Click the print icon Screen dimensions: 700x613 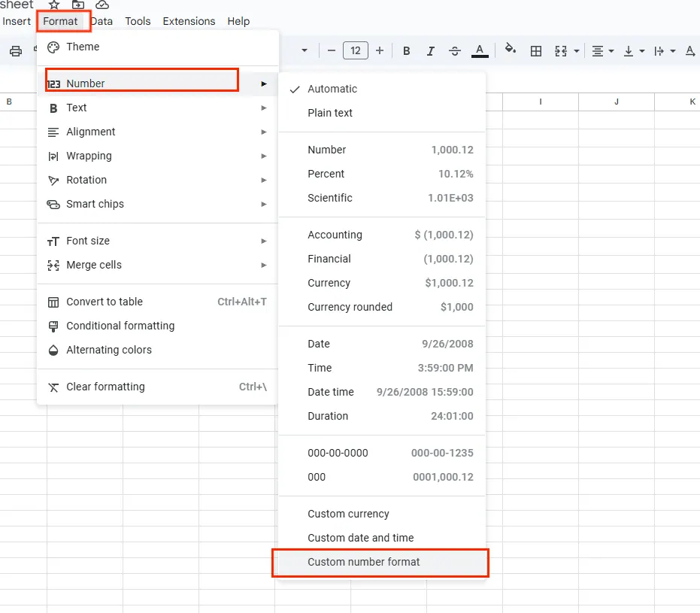tap(16, 51)
